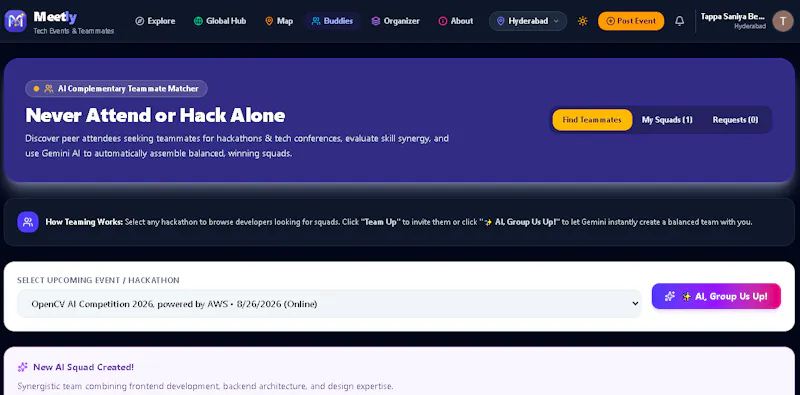Open notifications via the bell icon

click(x=680, y=21)
